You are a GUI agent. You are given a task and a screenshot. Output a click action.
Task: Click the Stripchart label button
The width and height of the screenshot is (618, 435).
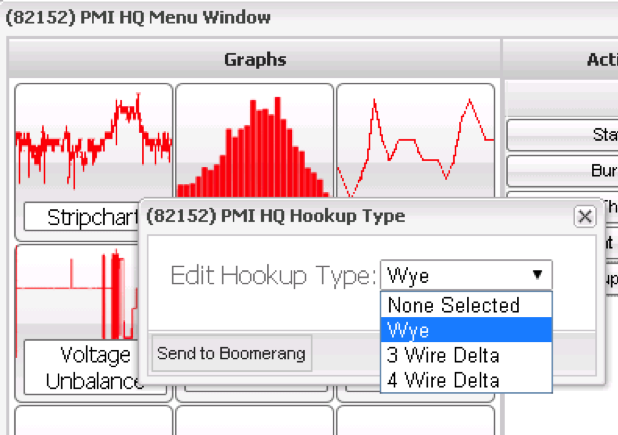tap(93, 217)
